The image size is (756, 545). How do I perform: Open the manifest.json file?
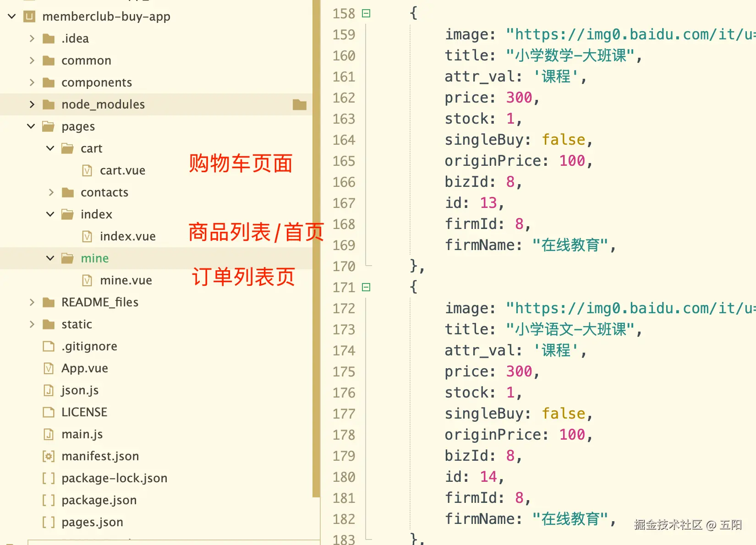100,456
